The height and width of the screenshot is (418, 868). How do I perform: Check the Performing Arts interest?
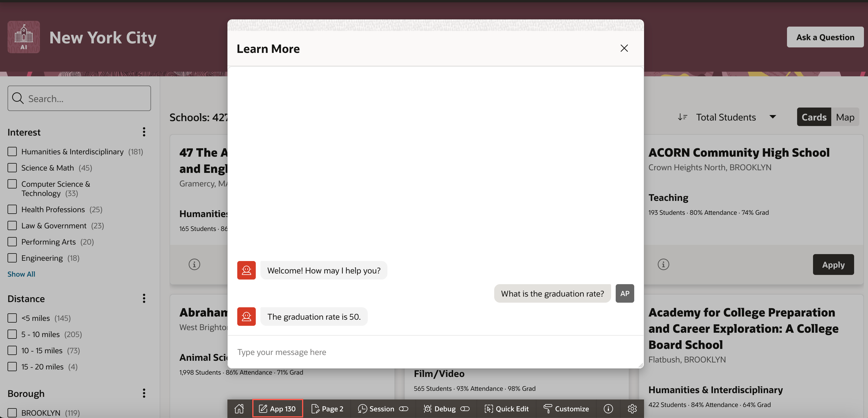(12, 242)
